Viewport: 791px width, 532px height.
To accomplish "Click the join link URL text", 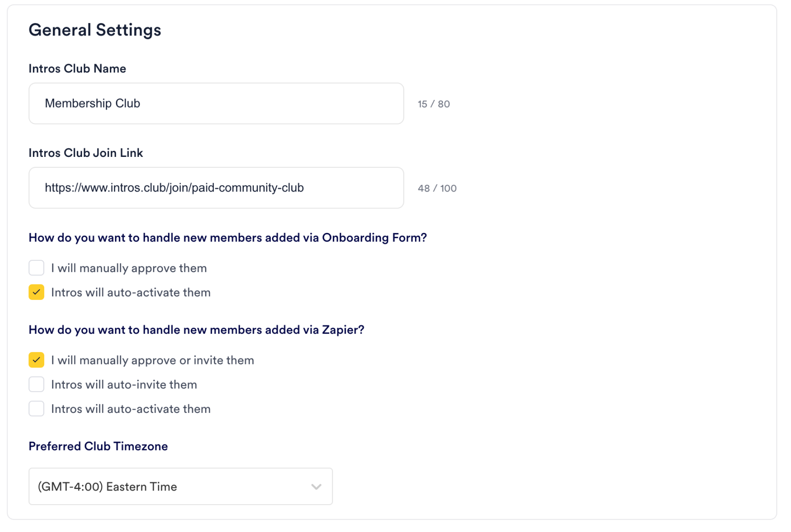I will [x=174, y=188].
